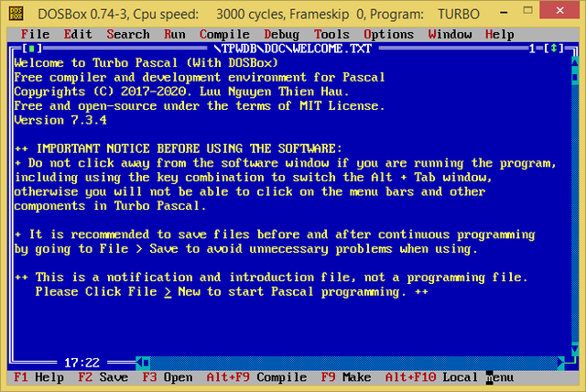Click the vertical scrollbar down arrow
Image resolution: width=586 pixels, height=392 pixels.
[575, 350]
